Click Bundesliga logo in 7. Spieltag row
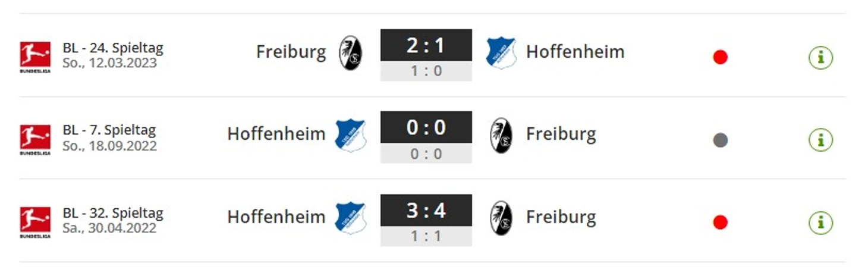 coord(35,139)
